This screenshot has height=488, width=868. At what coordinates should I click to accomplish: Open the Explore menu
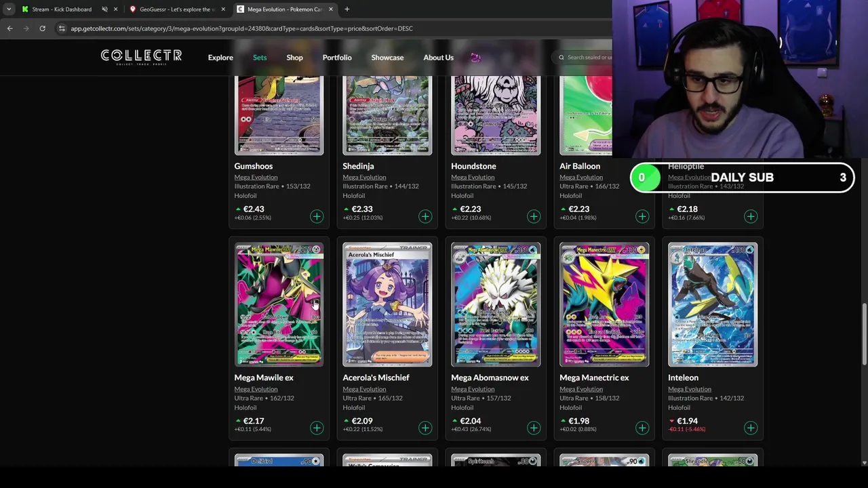pos(220,58)
